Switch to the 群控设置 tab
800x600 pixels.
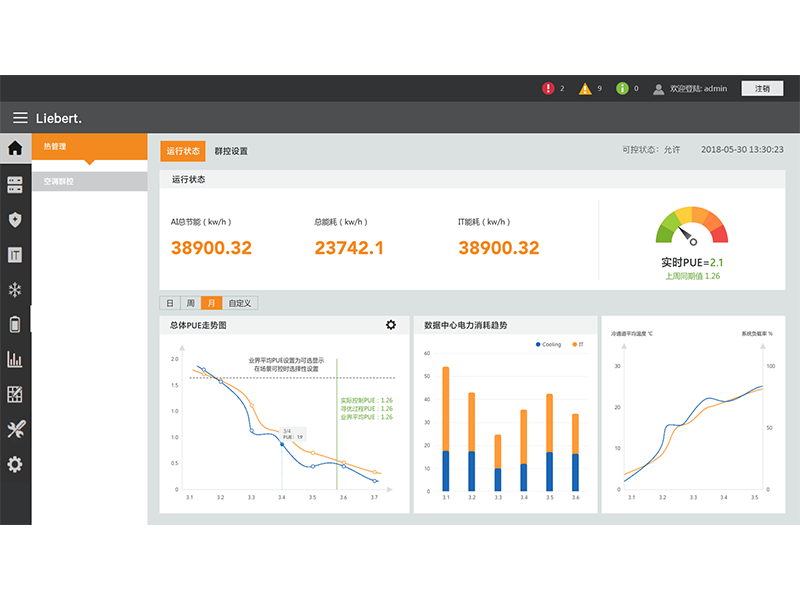click(x=231, y=151)
